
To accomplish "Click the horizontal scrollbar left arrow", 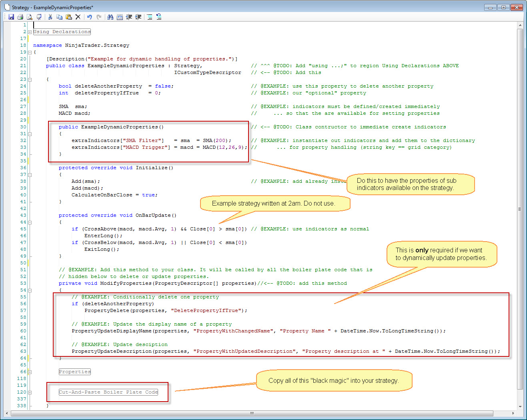I will [x=7, y=413].
